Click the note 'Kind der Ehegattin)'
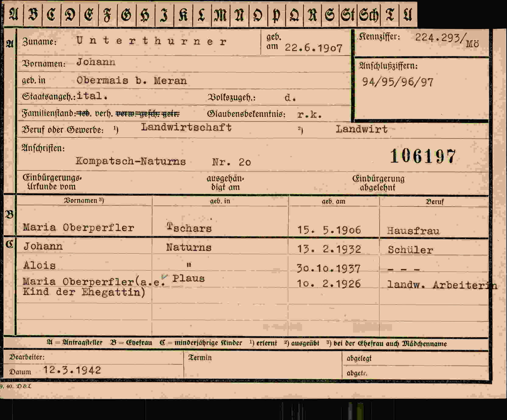This screenshot has height=420, width=507. pyautogui.click(x=84, y=292)
